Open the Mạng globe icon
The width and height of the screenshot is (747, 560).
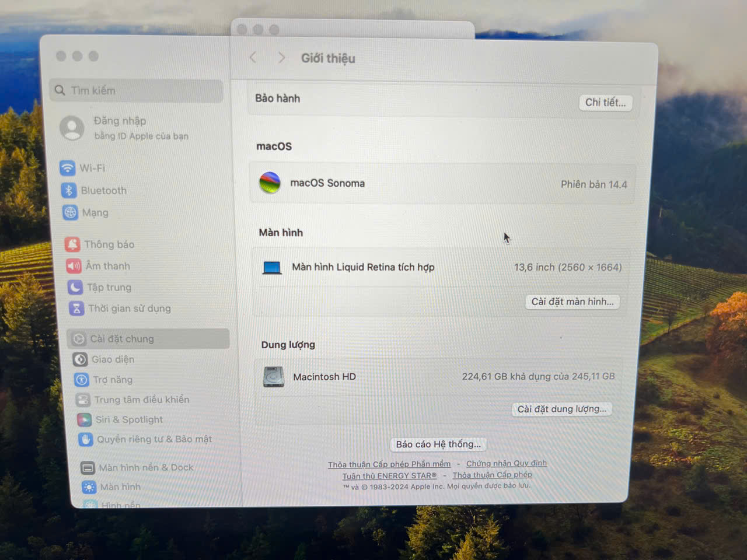pyautogui.click(x=71, y=212)
